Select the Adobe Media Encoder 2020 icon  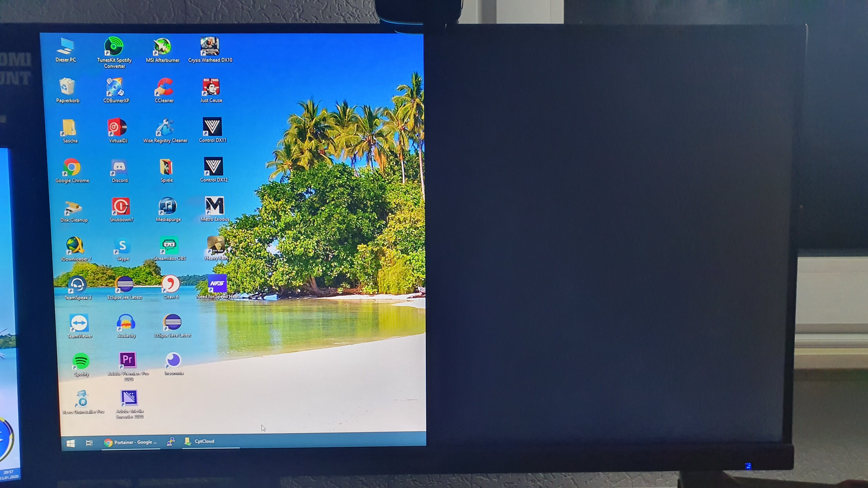pos(129,398)
